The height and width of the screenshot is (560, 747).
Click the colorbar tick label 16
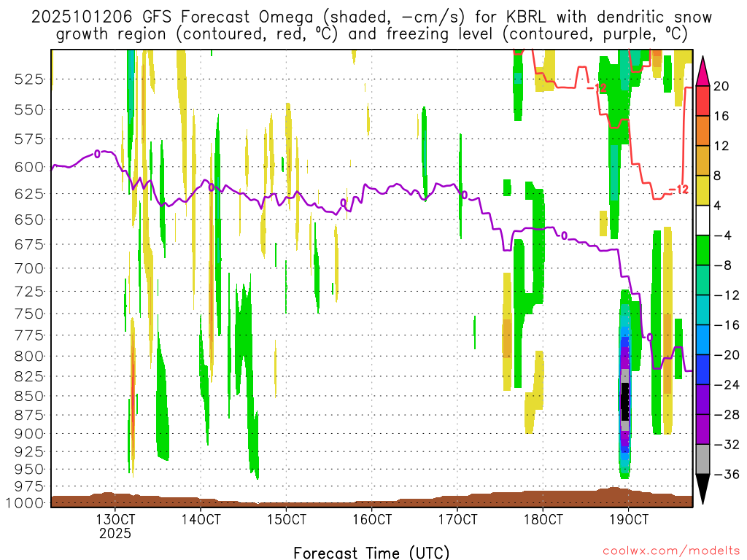coord(721,116)
